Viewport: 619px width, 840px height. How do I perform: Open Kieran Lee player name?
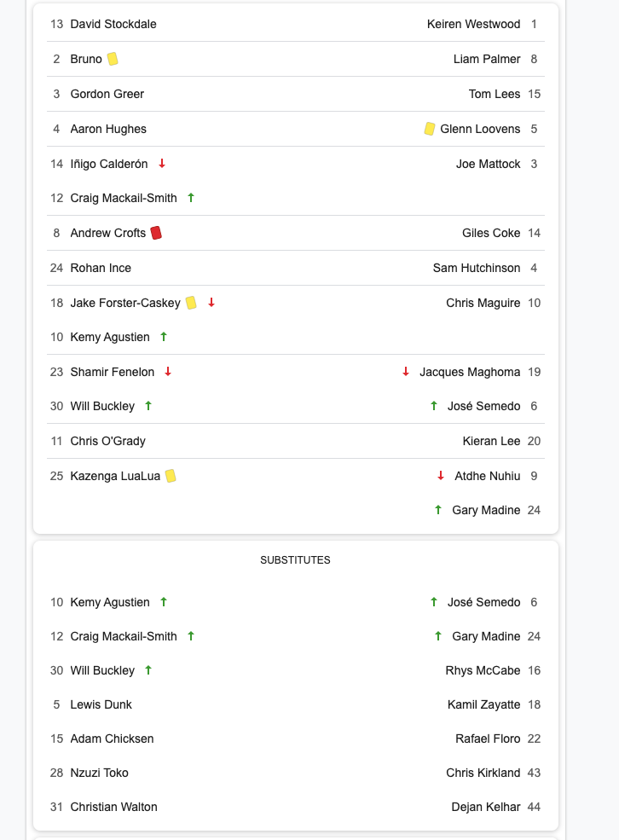492,441
